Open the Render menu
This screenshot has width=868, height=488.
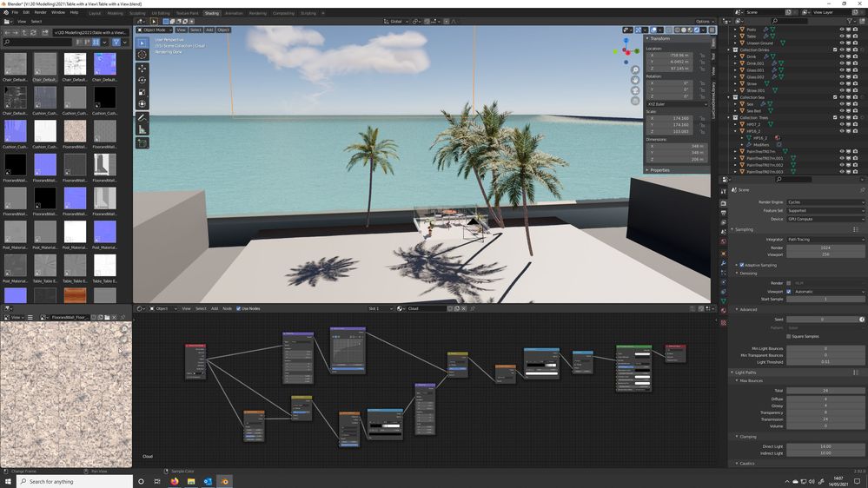[41, 12]
